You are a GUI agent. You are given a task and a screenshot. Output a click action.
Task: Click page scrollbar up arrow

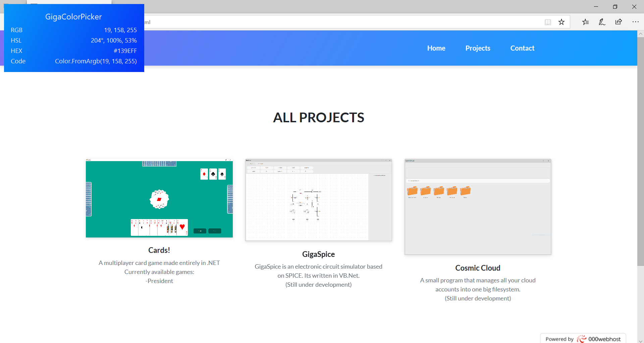point(641,34)
